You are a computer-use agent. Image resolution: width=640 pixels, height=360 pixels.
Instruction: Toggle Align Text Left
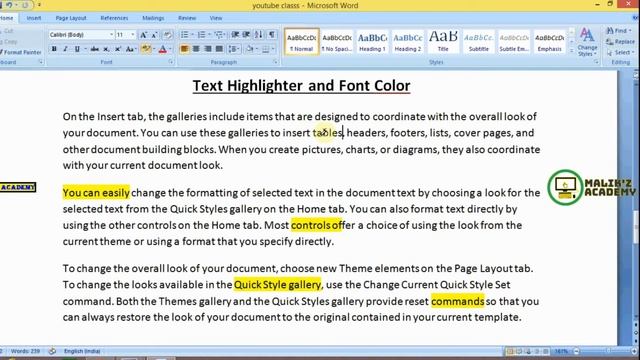pyautogui.click(x=184, y=49)
